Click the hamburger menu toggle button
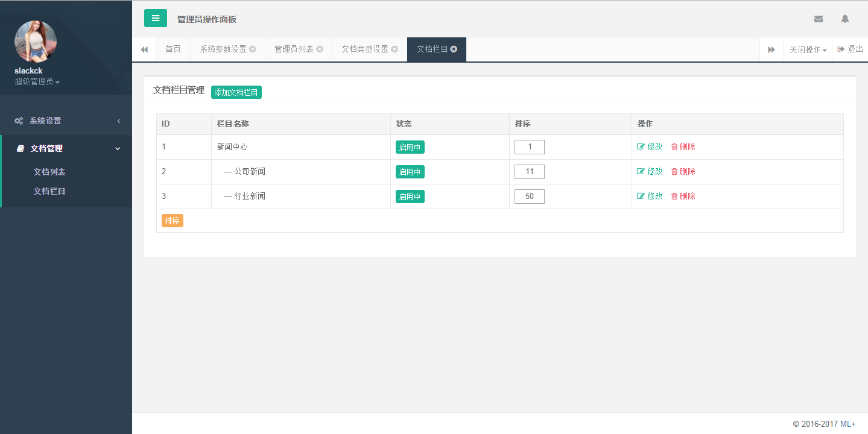Screen dimensions: 868x434 pos(155,18)
